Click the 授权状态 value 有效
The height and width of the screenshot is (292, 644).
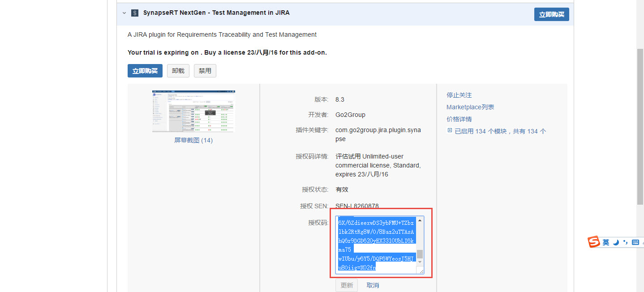pos(342,189)
